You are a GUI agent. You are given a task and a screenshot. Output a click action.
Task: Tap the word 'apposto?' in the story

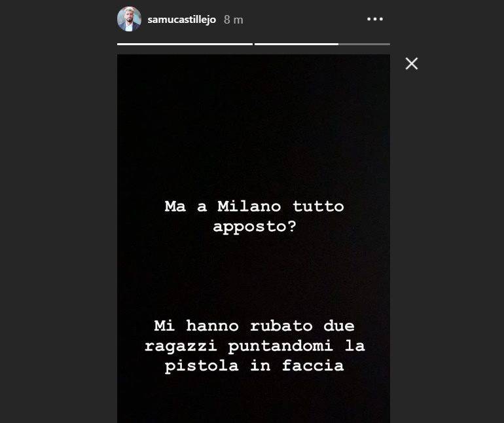point(254,227)
